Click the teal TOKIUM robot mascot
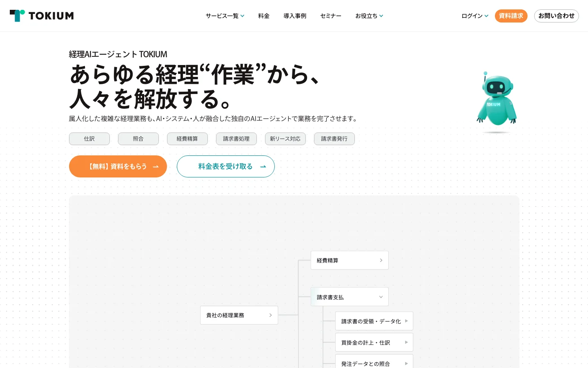 (x=497, y=99)
